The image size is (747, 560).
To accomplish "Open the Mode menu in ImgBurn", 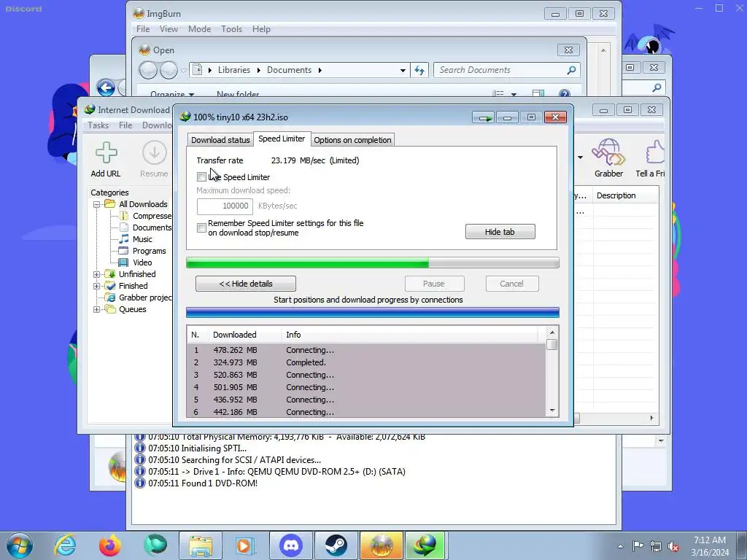I will 200,29.
